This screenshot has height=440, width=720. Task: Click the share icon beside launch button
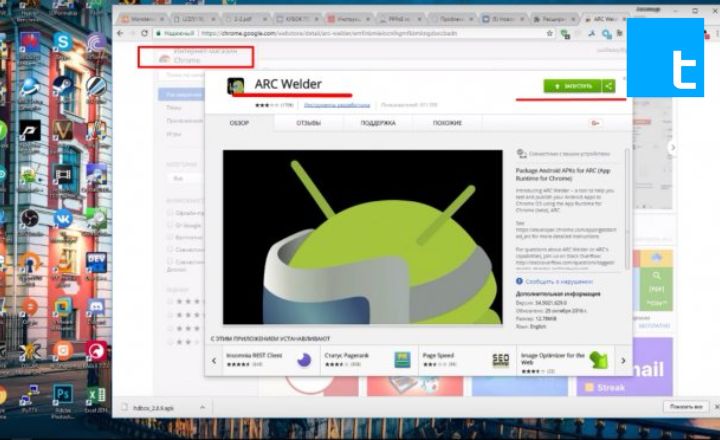tap(608, 86)
